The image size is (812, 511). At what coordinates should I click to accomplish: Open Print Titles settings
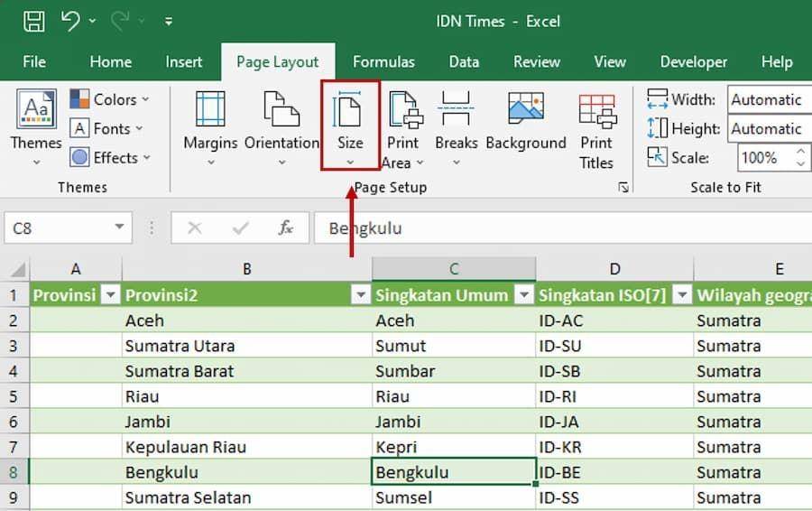pyautogui.click(x=596, y=131)
